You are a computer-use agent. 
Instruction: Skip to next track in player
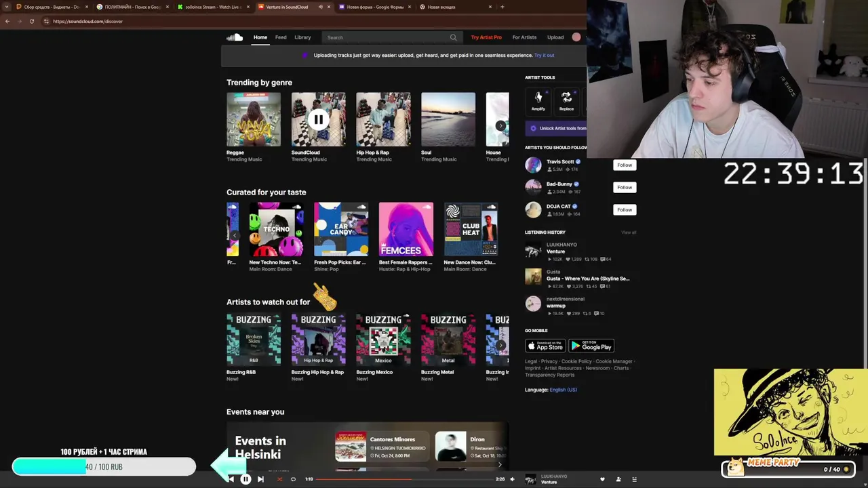(x=260, y=479)
